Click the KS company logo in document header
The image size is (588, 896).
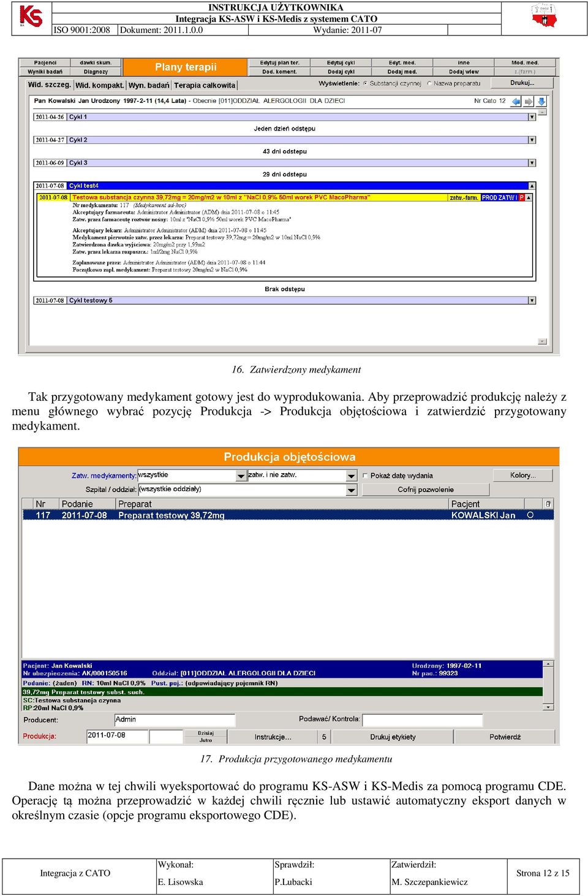pyautogui.click(x=31, y=17)
